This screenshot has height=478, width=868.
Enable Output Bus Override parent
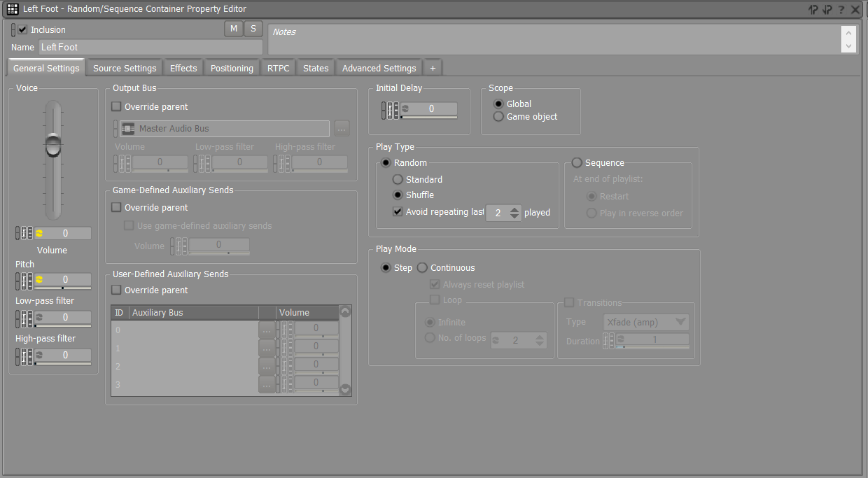(117, 107)
